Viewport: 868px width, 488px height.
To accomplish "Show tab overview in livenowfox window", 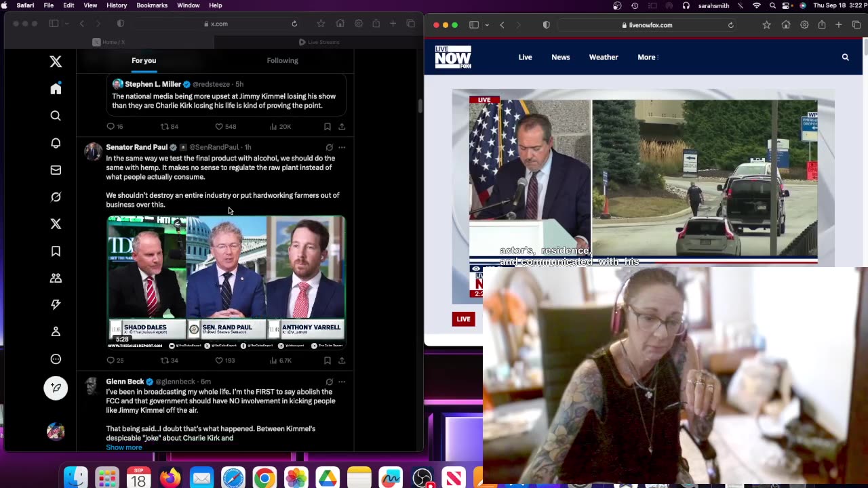I will [856, 25].
